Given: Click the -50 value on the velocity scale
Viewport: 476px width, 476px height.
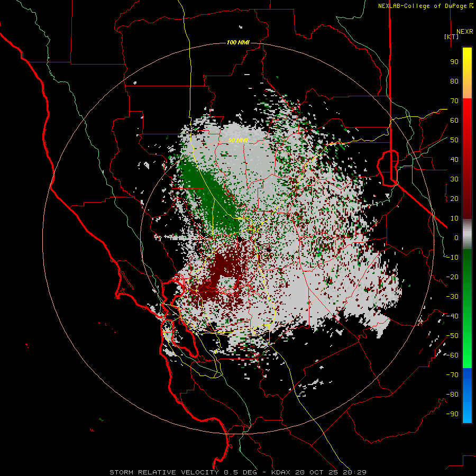Looking at the screenshot, I should point(452,336).
